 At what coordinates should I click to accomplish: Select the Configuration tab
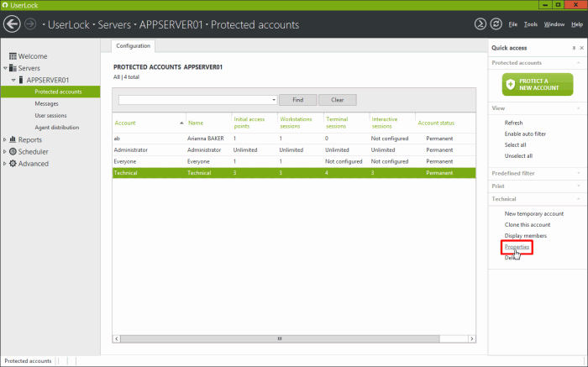click(133, 45)
